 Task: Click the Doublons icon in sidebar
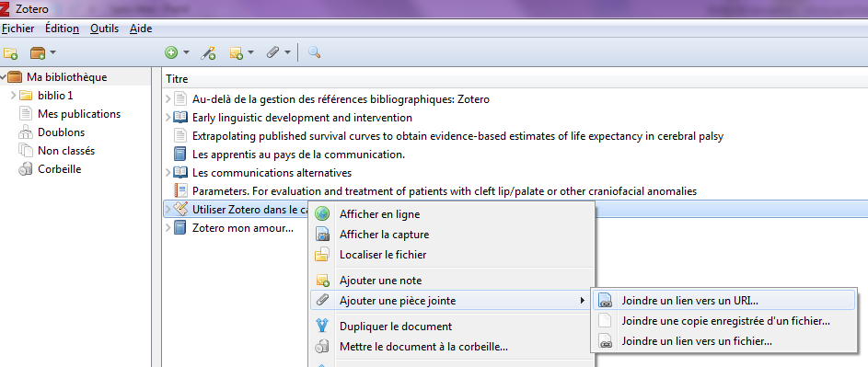point(26,132)
